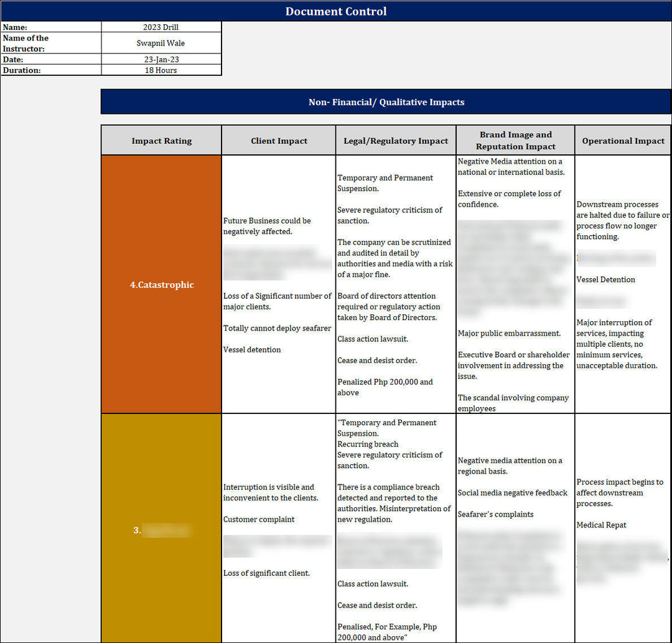Viewport: 672px width, 643px height.
Task: Click the 'Name of the Instructor:' label cell
Action: (51, 43)
